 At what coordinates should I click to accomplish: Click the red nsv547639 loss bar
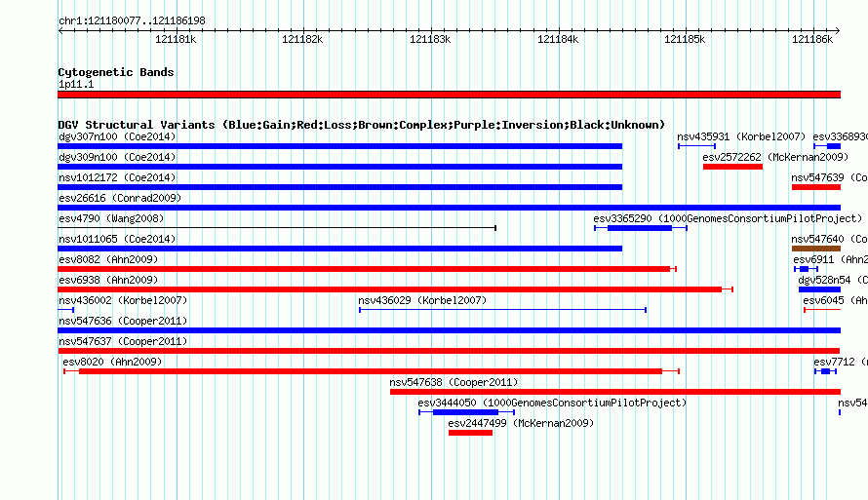pos(816,187)
